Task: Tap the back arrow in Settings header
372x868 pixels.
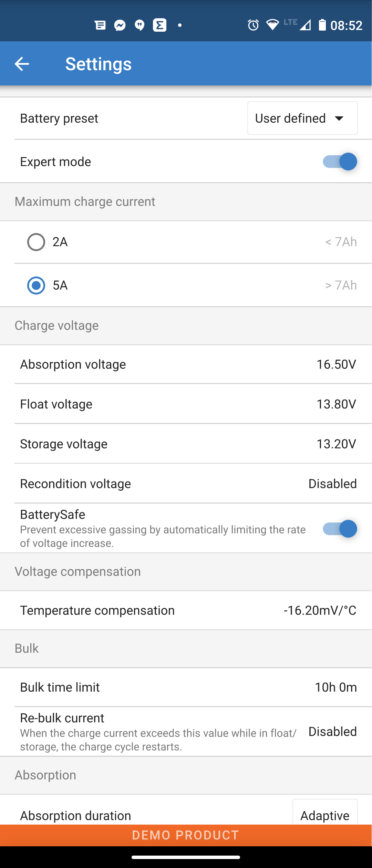Action: pos(22,64)
